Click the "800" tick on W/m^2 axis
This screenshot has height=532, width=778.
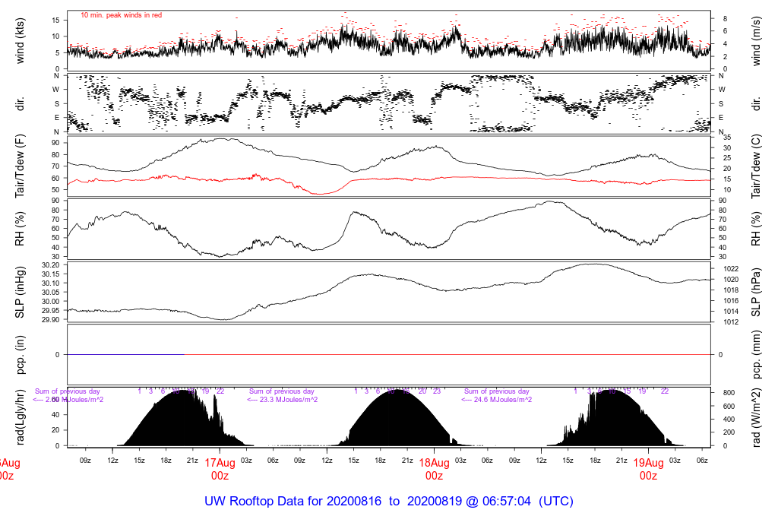729,393
